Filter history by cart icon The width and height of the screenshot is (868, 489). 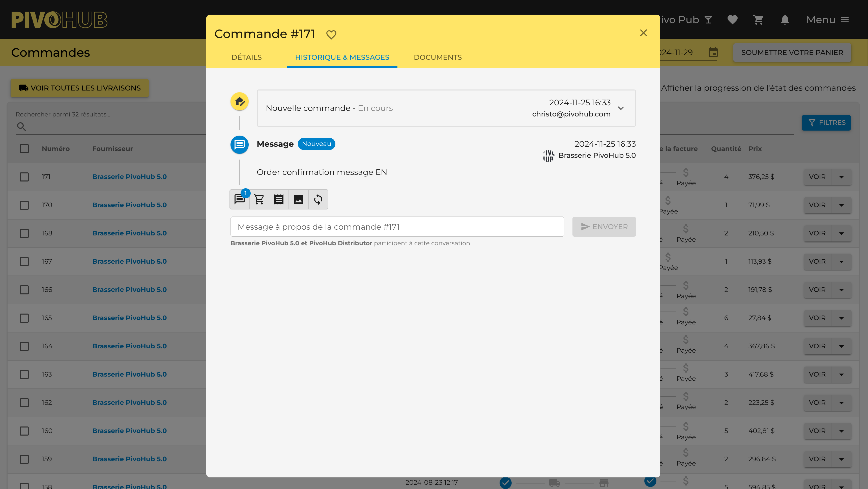click(259, 199)
